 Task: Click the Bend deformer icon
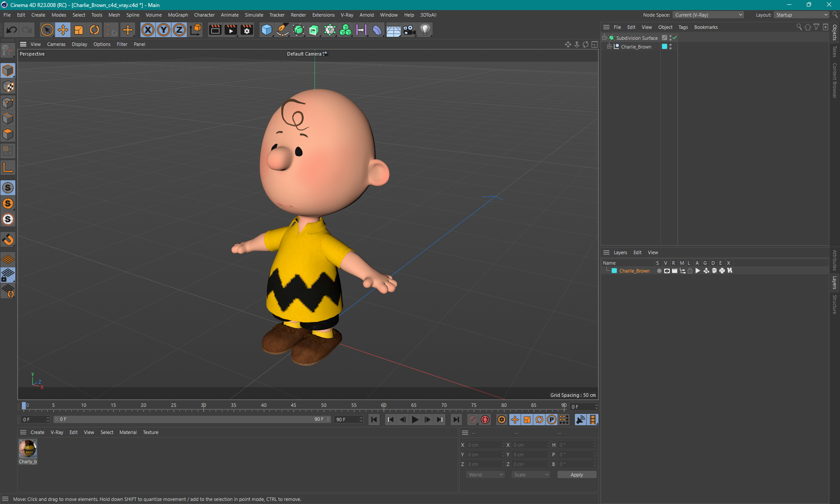[x=377, y=30]
